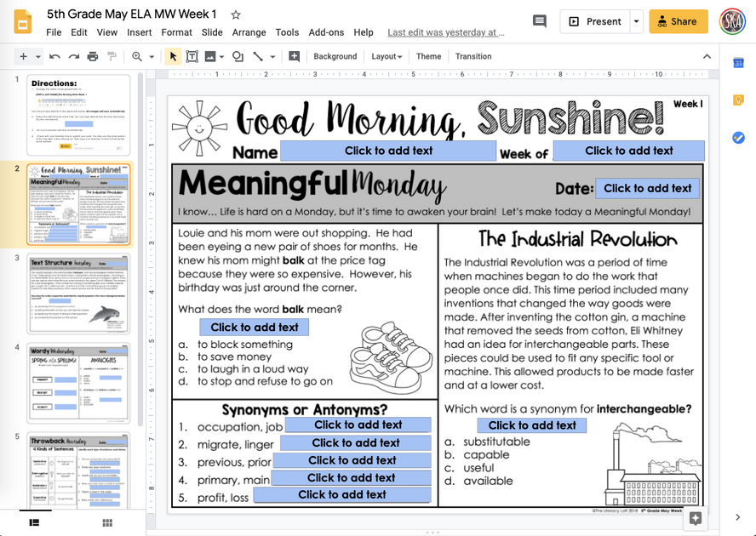The image size is (756, 536).
Task: Select the Shape tool
Action: click(237, 56)
